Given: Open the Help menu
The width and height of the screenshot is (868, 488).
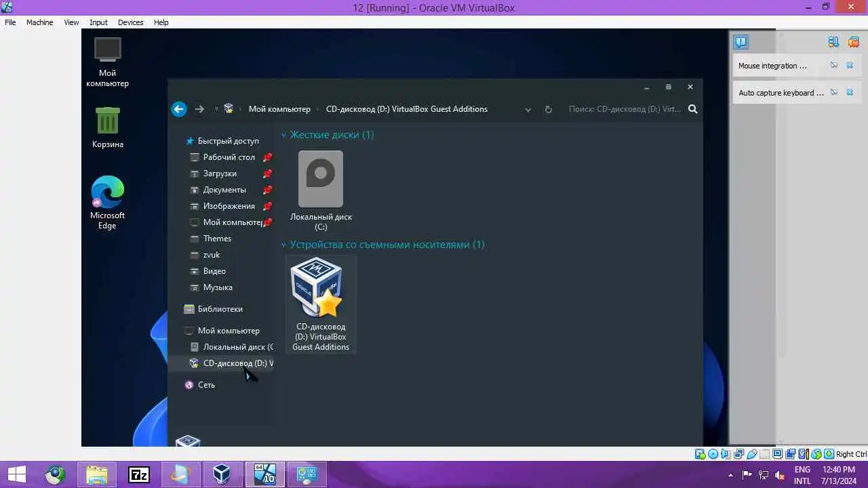Looking at the screenshot, I should [x=161, y=22].
